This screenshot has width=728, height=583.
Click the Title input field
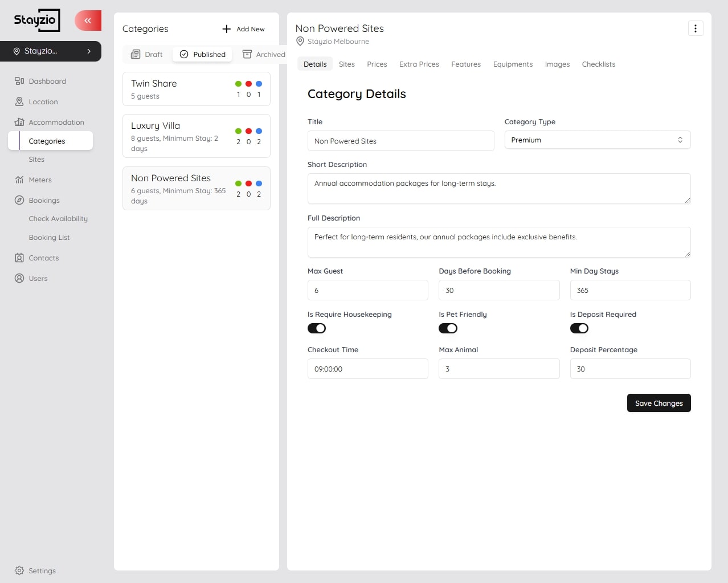click(x=401, y=141)
